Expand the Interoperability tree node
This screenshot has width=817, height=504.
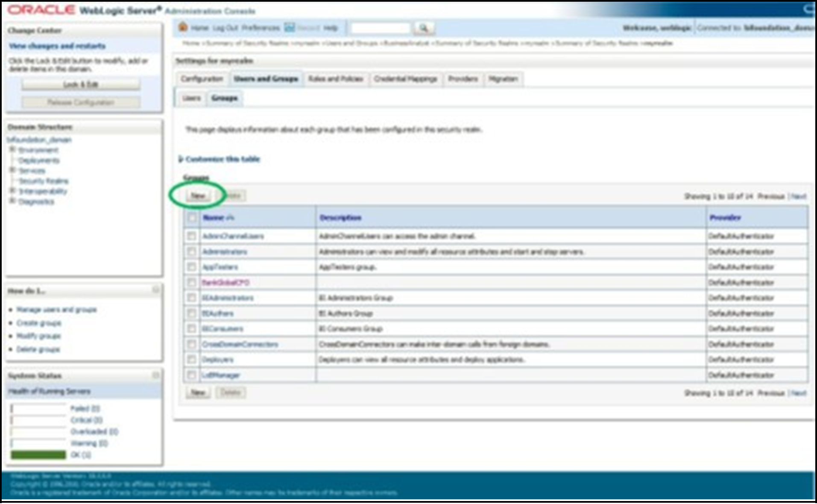click(13, 190)
